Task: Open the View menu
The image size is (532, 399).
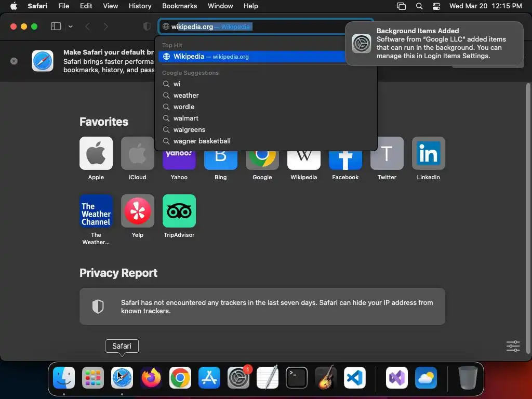Action: click(x=110, y=6)
